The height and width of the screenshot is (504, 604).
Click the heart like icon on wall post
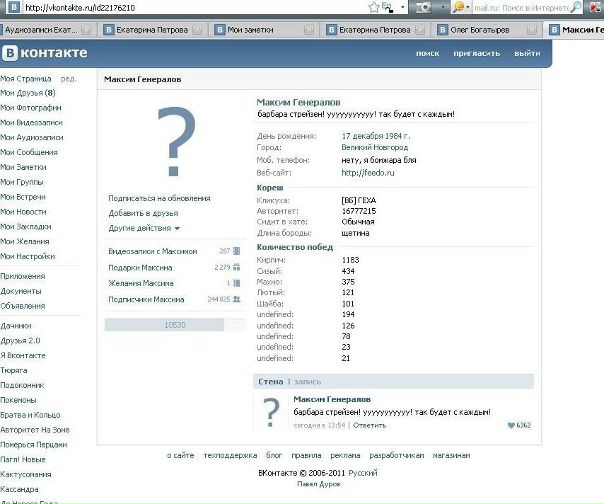click(510, 425)
